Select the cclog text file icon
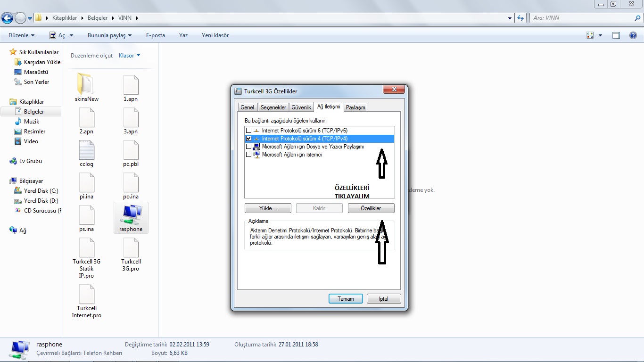 [x=86, y=150]
